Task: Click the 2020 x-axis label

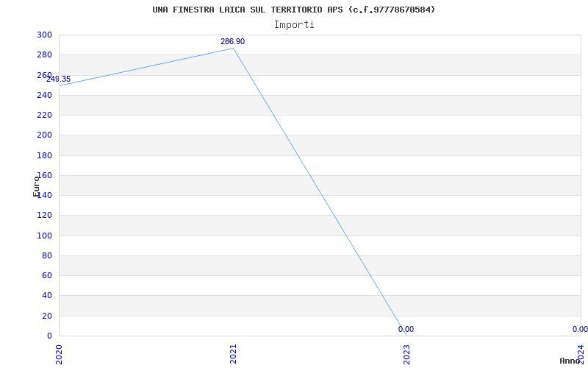Action: (59, 355)
